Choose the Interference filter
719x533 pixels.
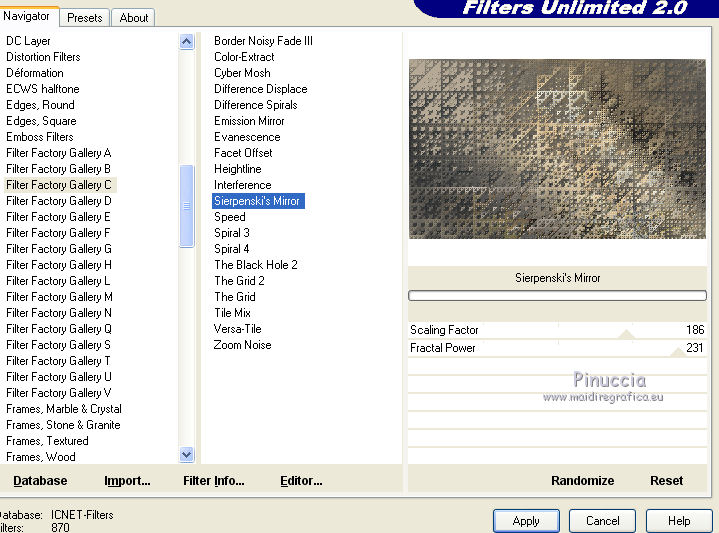pyautogui.click(x=243, y=185)
